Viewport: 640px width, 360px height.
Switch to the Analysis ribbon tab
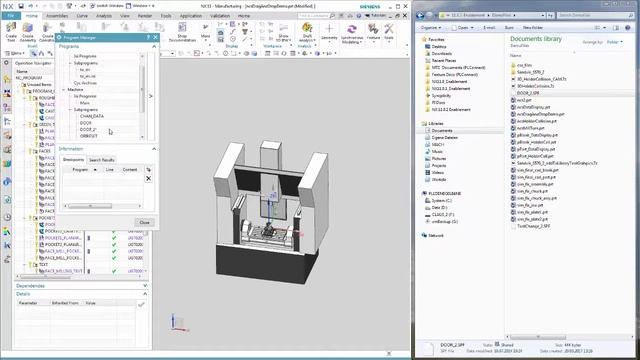tap(104, 16)
